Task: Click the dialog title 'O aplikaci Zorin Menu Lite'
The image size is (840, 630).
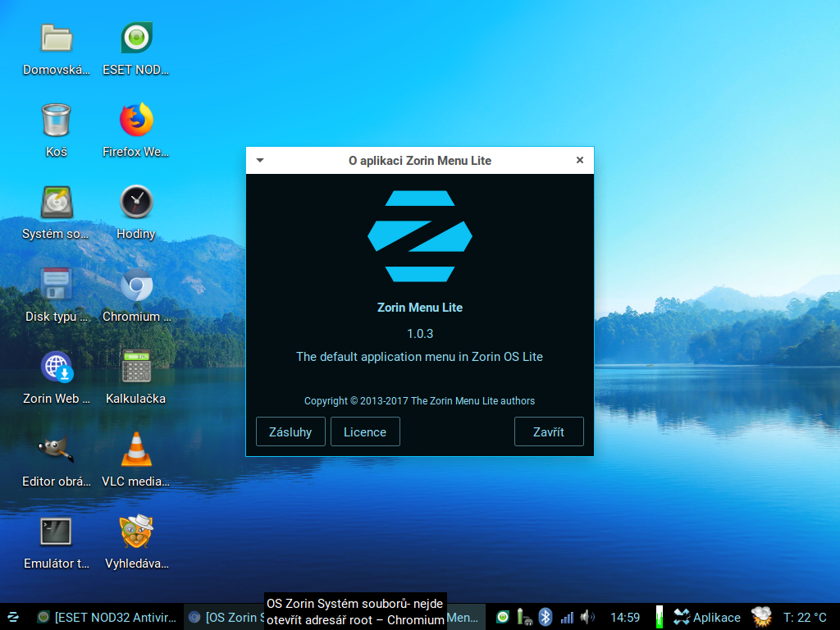Action: pos(420,161)
